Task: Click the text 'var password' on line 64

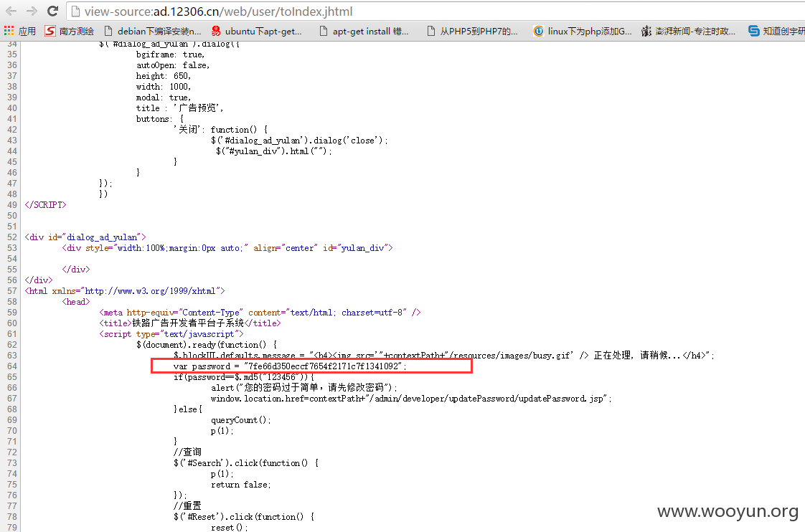Action: (x=202, y=366)
